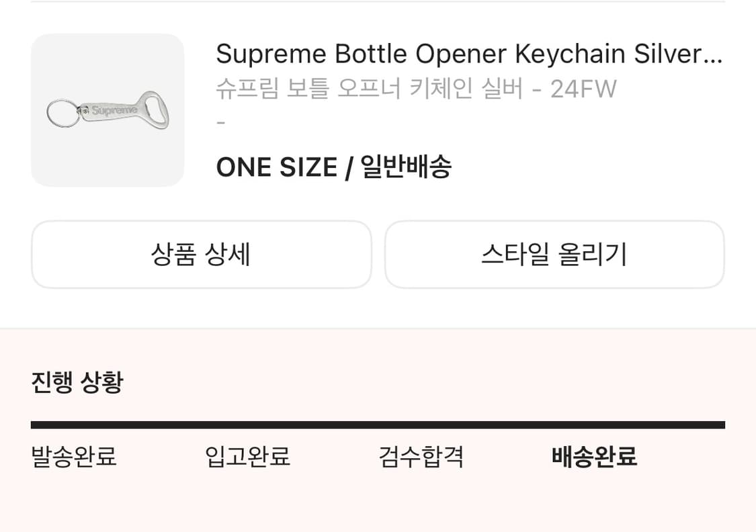Open the Supreme keychain product thumbnail

pos(108,110)
